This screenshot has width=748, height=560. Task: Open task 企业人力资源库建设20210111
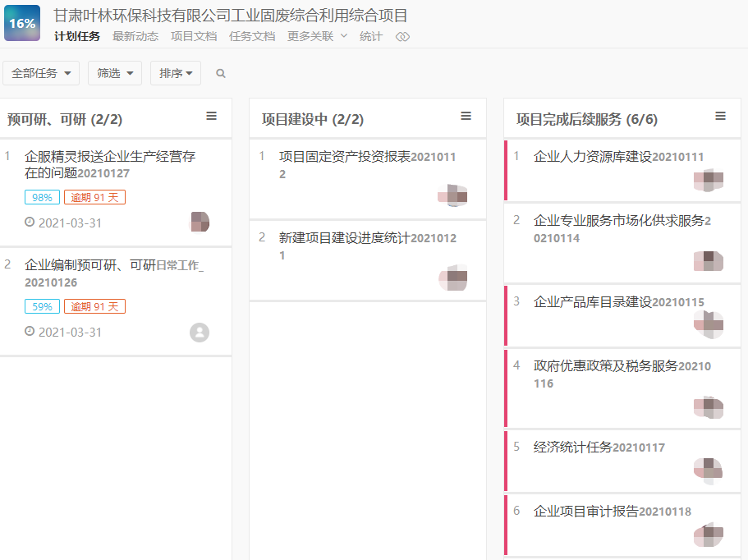619,157
